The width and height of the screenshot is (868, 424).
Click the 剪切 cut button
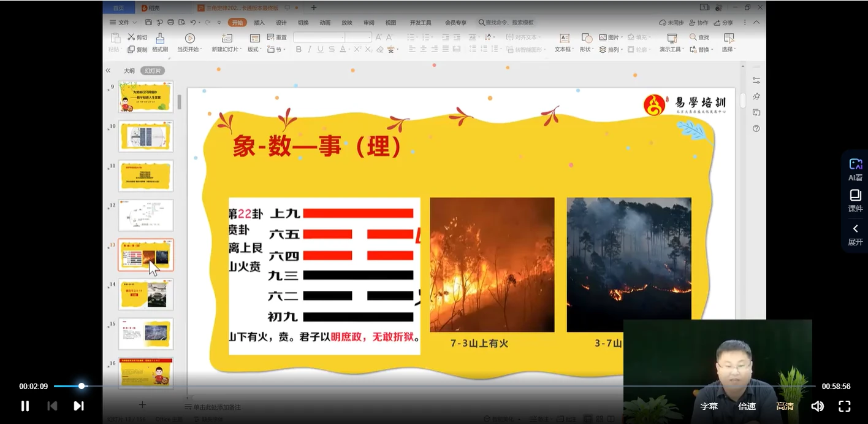pyautogui.click(x=137, y=37)
